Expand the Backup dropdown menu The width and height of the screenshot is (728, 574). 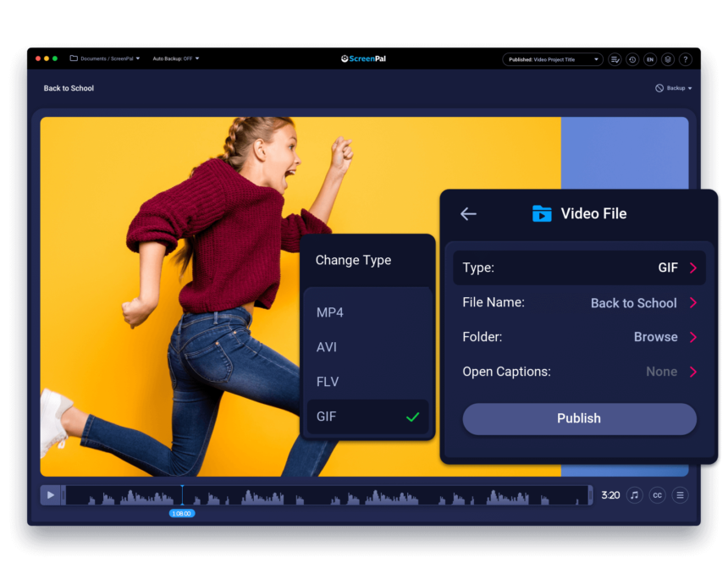pyautogui.click(x=679, y=88)
